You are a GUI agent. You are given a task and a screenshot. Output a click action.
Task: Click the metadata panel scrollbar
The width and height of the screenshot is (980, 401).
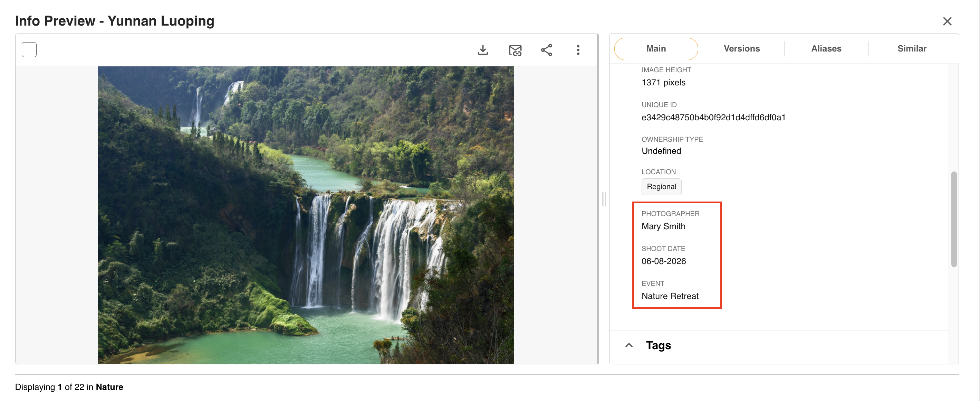point(953,219)
